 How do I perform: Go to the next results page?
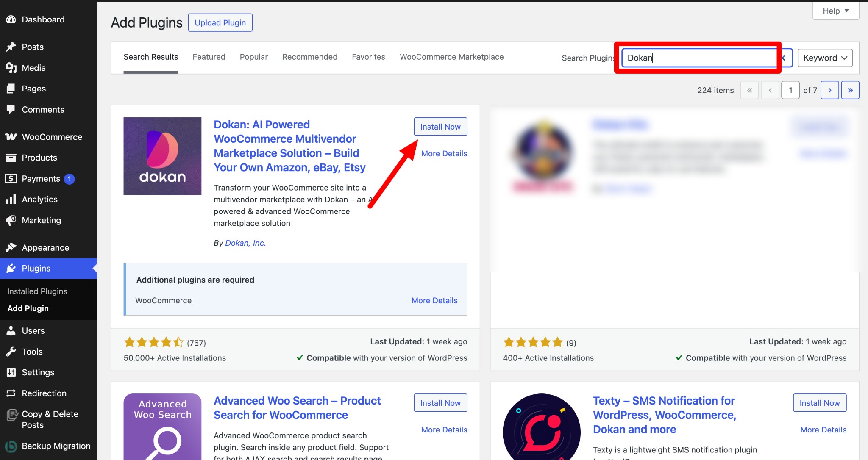[829, 90]
